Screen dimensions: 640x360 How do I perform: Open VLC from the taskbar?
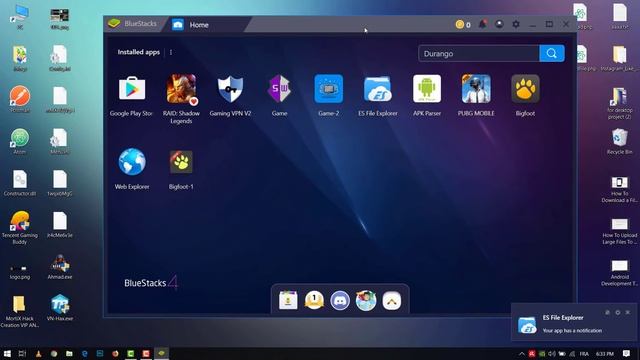pyautogui.click(x=38, y=354)
